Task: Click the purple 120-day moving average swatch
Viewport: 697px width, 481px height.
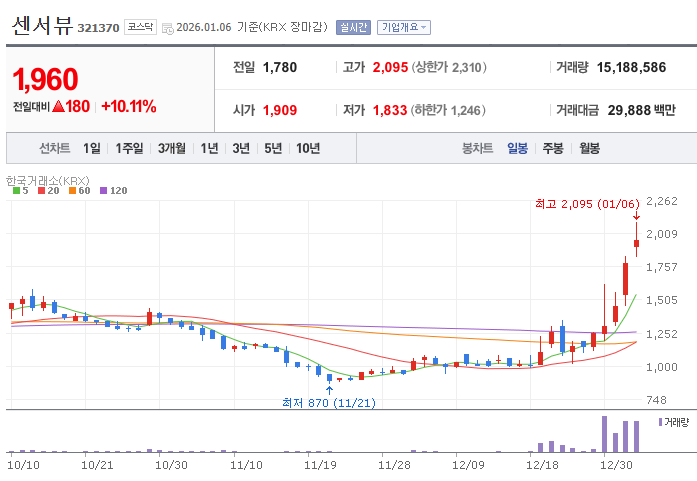Action: tap(104, 191)
